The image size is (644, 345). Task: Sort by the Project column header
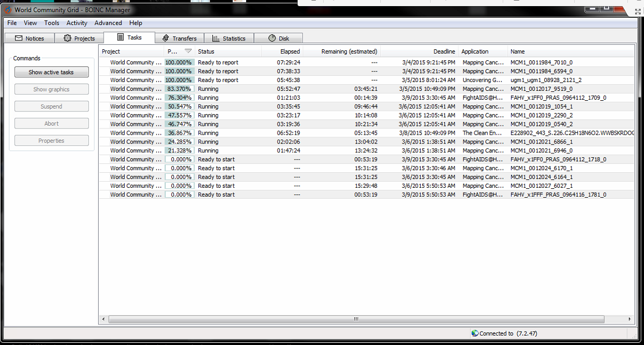(131, 52)
